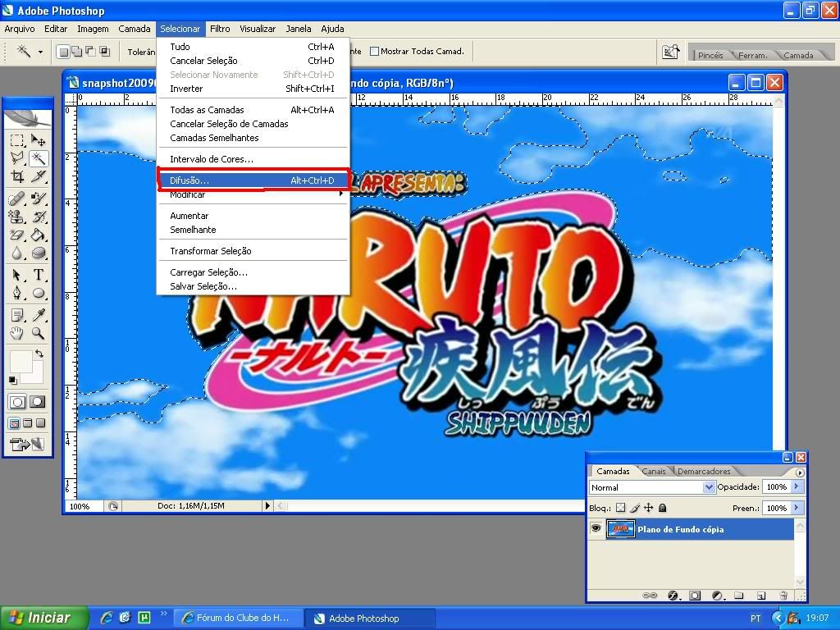
Task: Click the delete layer trash icon
Action: pyautogui.click(x=783, y=595)
